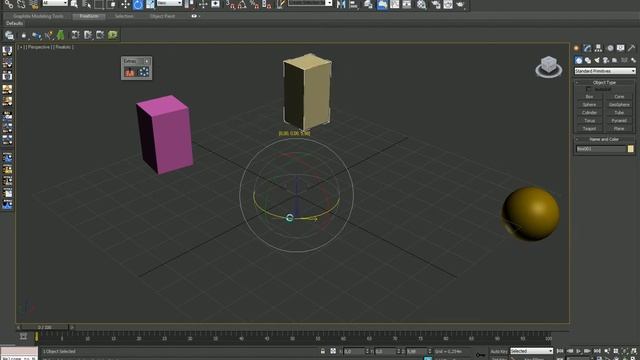Open the reference coordinate system dropdown
This screenshot has height=360, width=640.
click(x=169, y=3)
